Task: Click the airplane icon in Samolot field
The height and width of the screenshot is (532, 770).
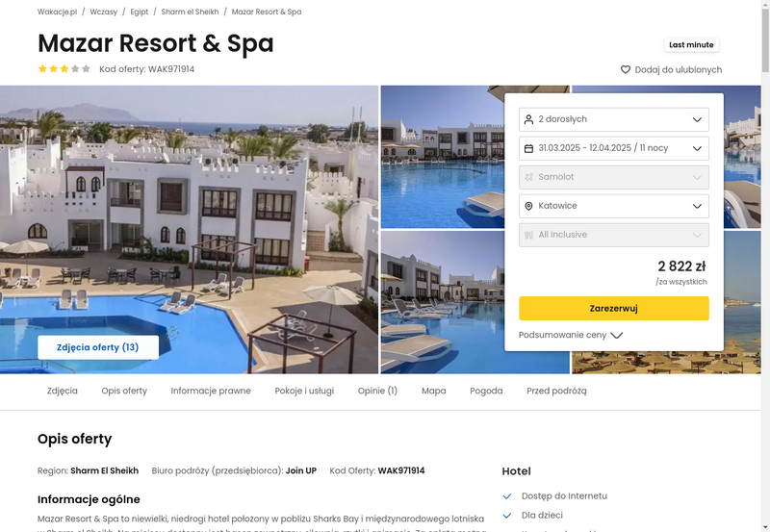Action: (x=528, y=177)
